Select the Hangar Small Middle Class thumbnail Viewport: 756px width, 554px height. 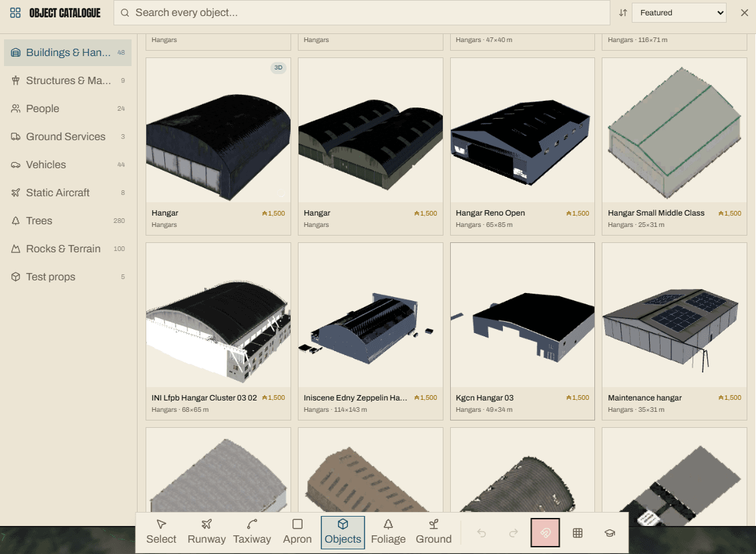click(x=675, y=131)
